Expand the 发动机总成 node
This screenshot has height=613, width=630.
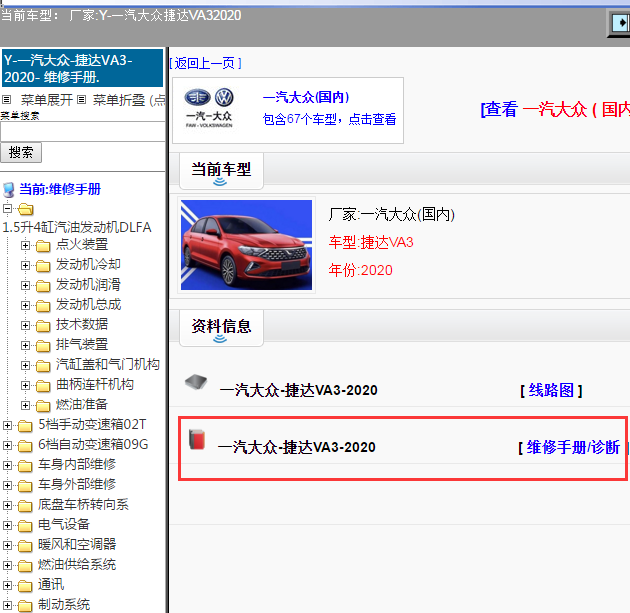pos(25,305)
